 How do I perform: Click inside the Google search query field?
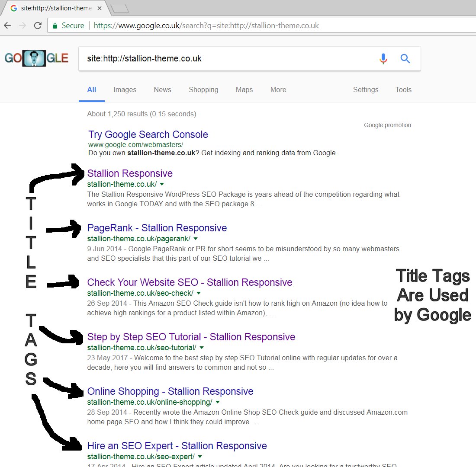click(x=225, y=58)
